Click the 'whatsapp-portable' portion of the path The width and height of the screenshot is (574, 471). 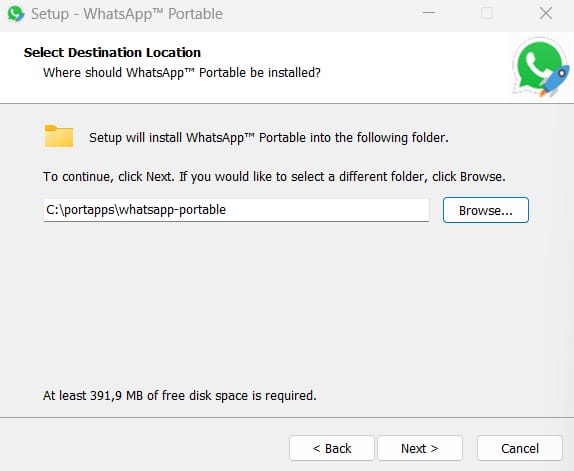pyautogui.click(x=172, y=210)
